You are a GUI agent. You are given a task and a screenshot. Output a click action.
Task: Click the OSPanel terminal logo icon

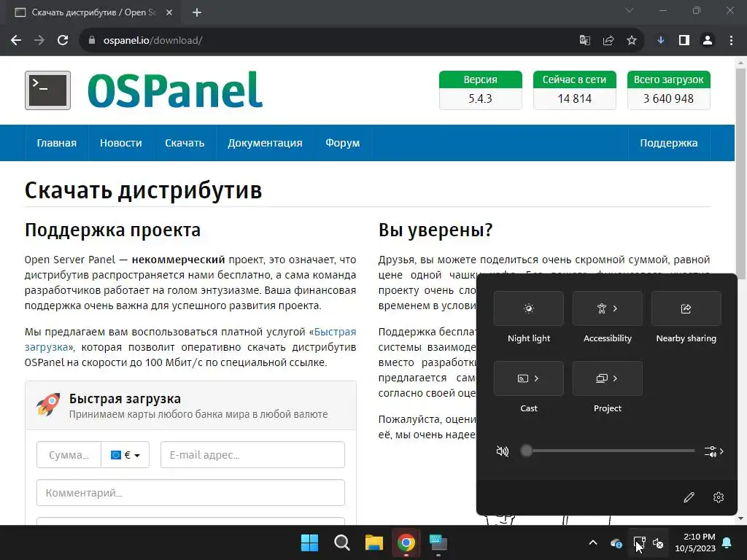click(47, 90)
